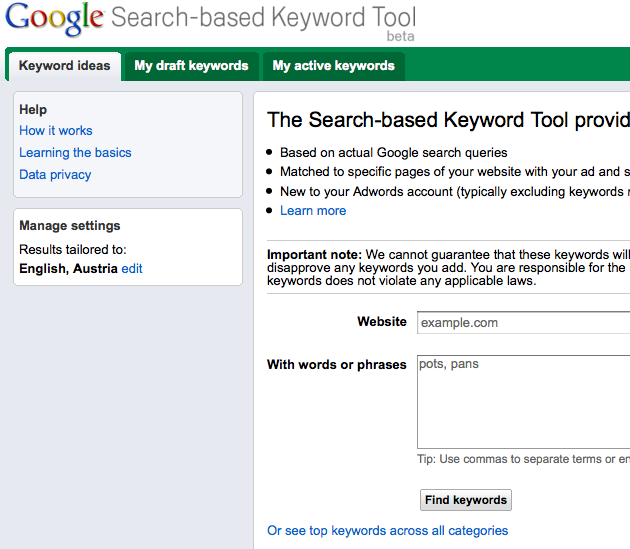Click the 'Website' field label
630x549 pixels.
[382, 322]
